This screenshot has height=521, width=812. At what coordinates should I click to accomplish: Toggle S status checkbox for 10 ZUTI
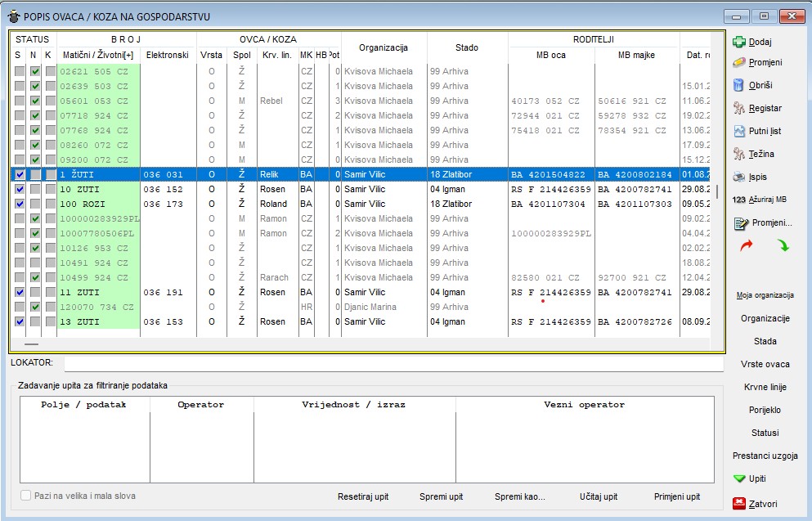[20, 189]
